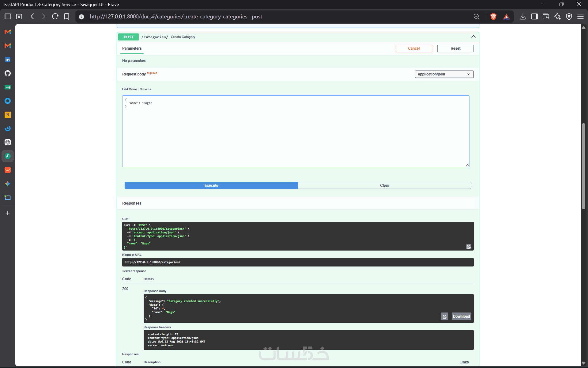The height and width of the screenshot is (368, 588).
Task: Download the response body
Action: [461, 316]
